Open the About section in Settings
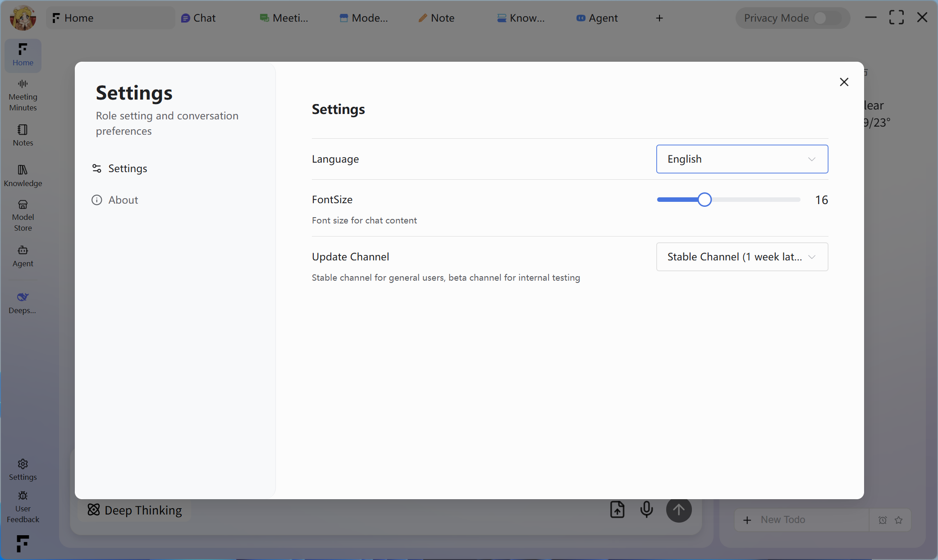Image resolution: width=938 pixels, height=560 pixels. pos(123,200)
